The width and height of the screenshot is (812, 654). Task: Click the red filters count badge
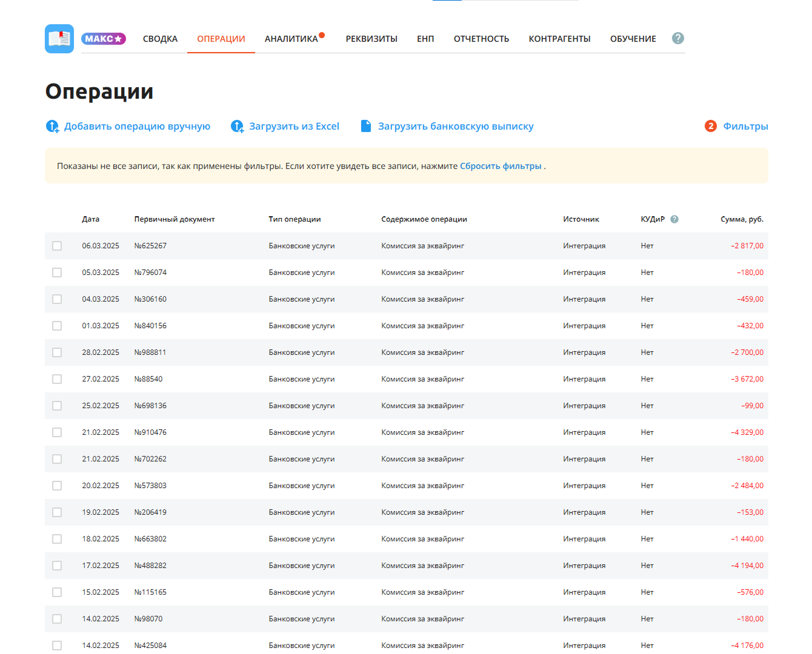(x=711, y=126)
